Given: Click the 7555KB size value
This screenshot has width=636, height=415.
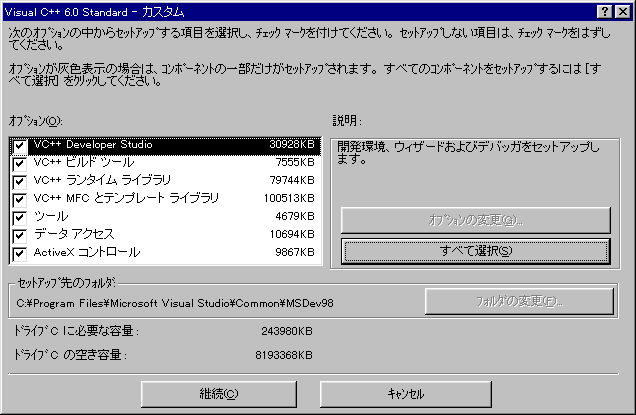Looking at the screenshot, I should tap(295, 162).
